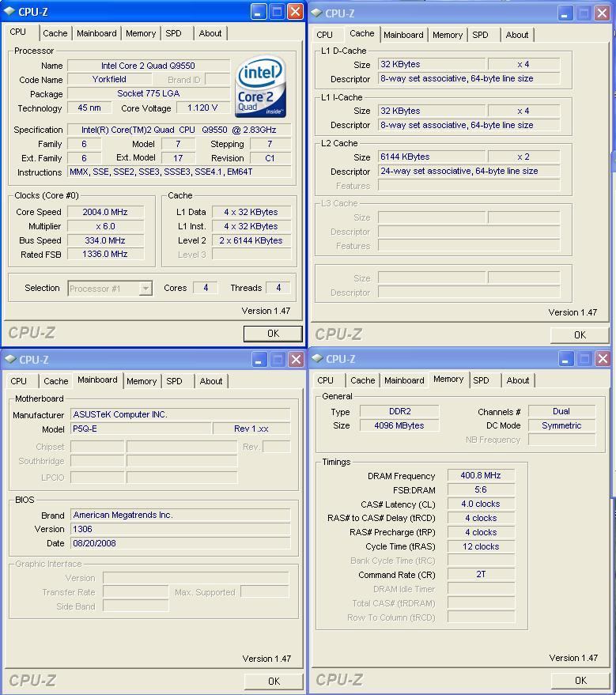Image resolution: width=616 pixels, height=695 pixels.
Task: Switch to Mainboard tab in Cache window
Action: pyautogui.click(x=403, y=35)
